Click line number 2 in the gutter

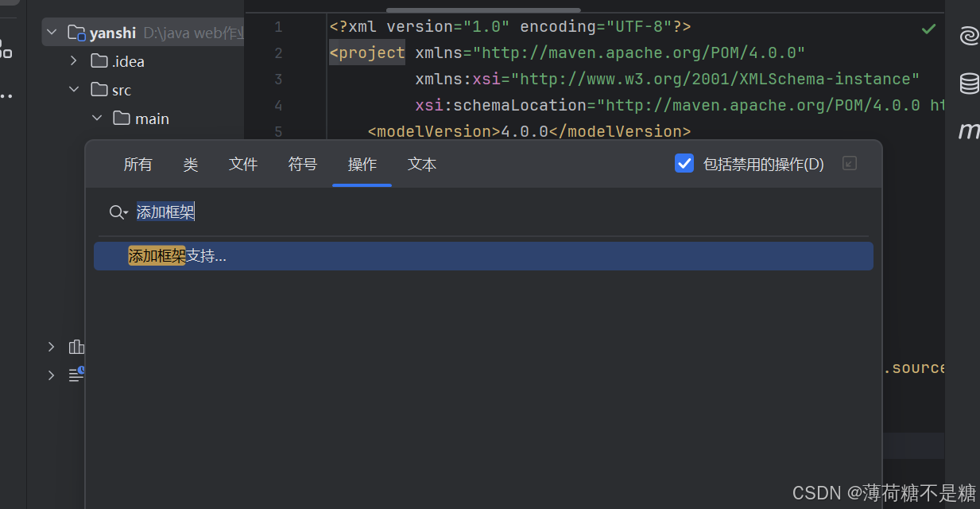tap(278, 53)
